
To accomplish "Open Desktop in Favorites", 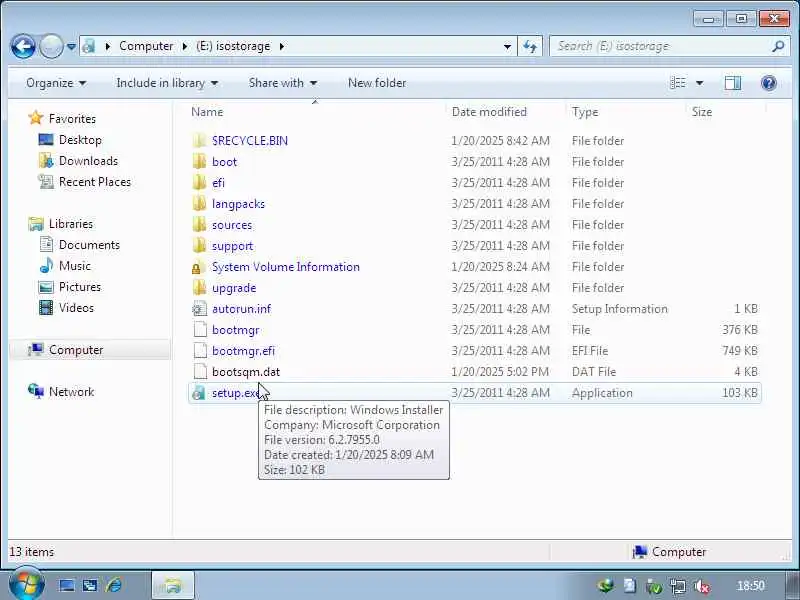I will [x=80, y=140].
